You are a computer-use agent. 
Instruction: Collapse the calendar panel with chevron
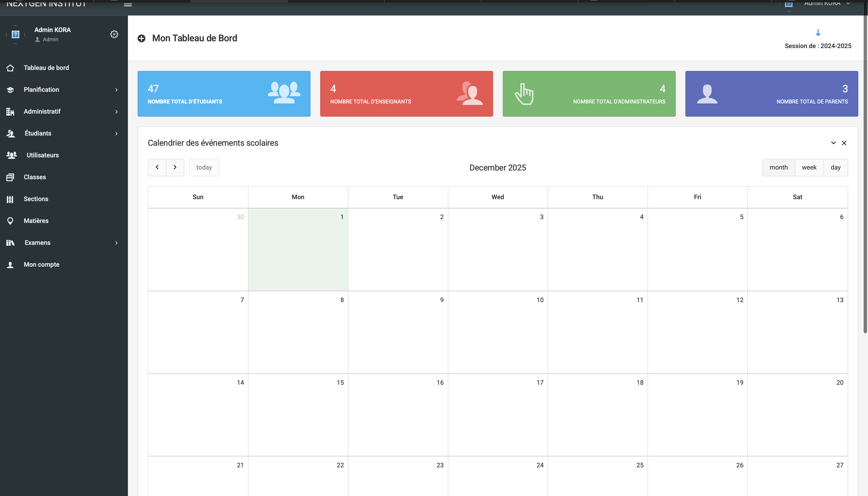[x=833, y=143]
